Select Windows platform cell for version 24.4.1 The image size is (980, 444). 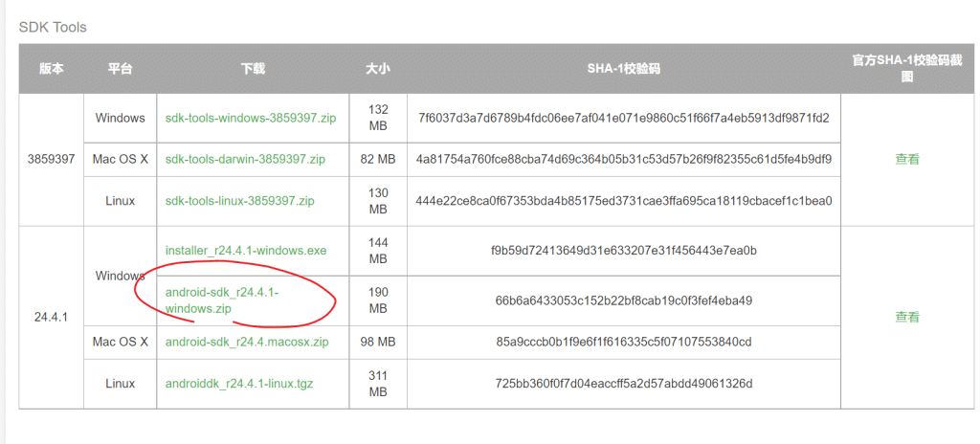(120, 276)
